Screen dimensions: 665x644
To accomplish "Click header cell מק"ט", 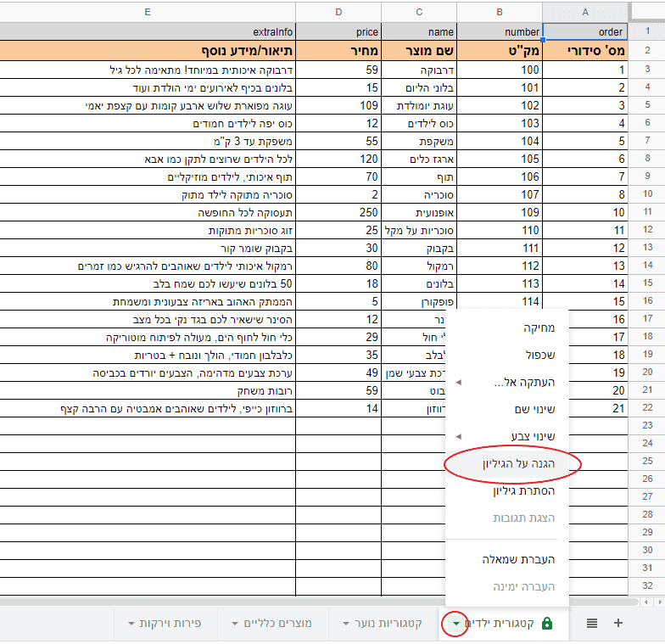I will click(x=500, y=51).
